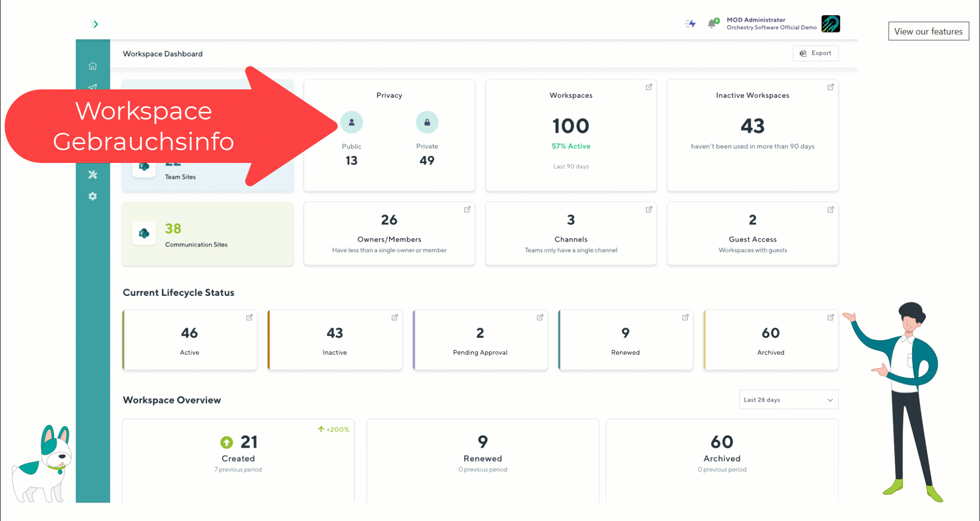Open Owners/Members card popout icon
This screenshot has width=980, height=521.
click(467, 209)
